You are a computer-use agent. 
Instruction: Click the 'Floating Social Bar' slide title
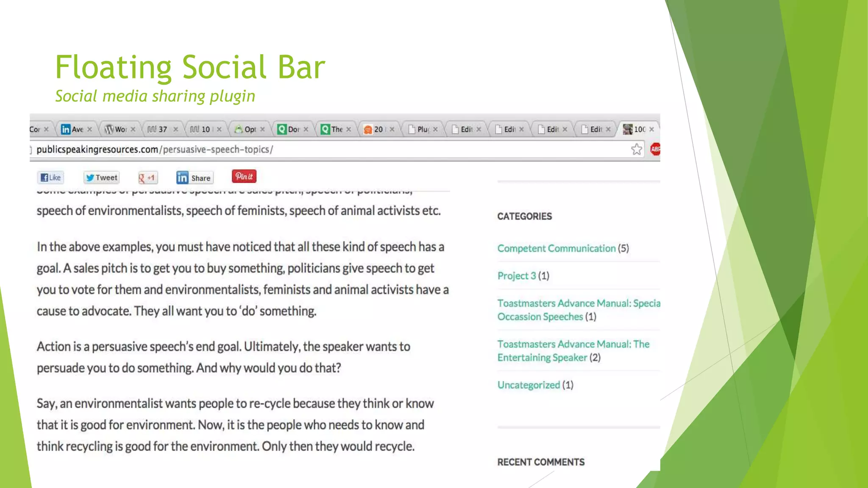[x=190, y=67]
